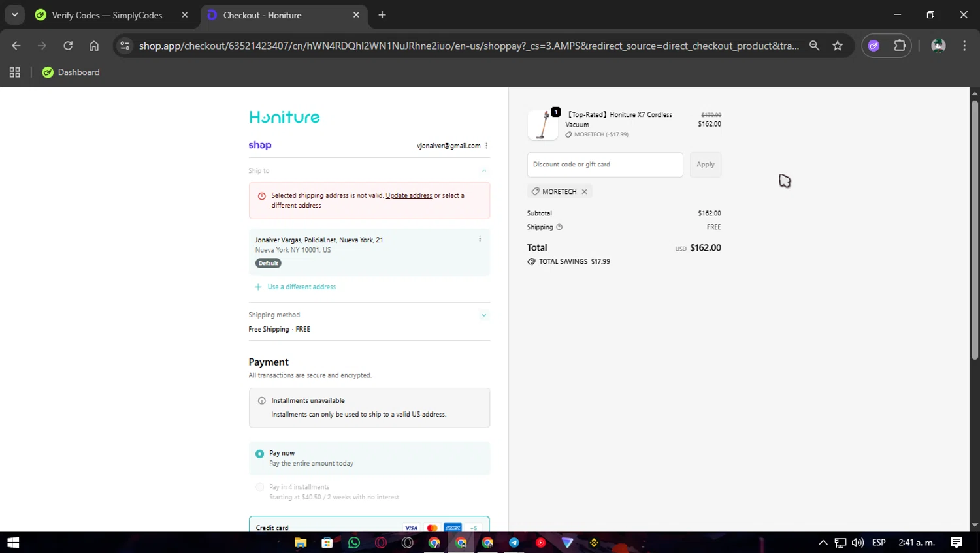980x553 pixels.
Task: Open Telegram from the taskbar
Action: [x=514, y=543]
